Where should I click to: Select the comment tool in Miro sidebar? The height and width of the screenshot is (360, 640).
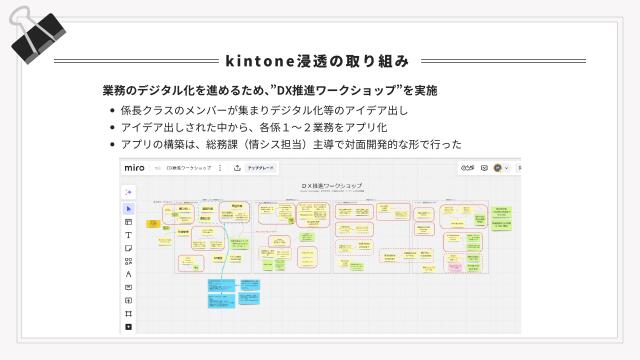point(129,287)
